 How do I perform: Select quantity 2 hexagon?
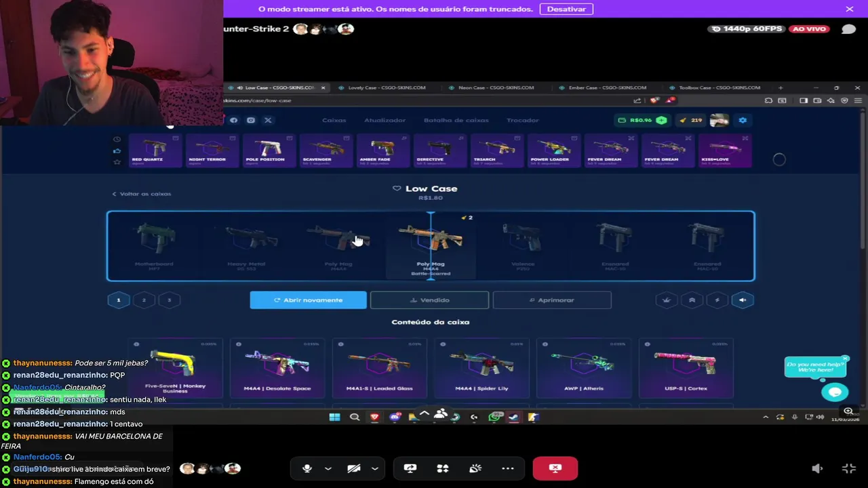(144, 300)
